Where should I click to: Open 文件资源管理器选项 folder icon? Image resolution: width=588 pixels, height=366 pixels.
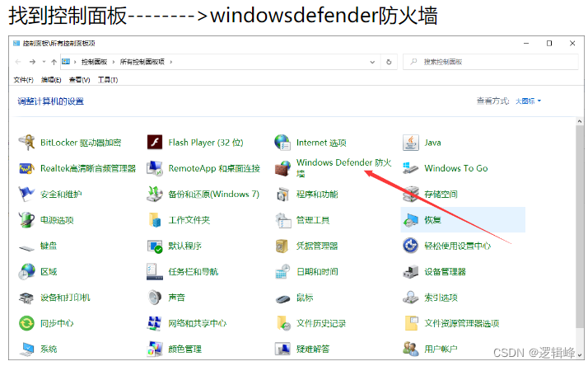412,323
